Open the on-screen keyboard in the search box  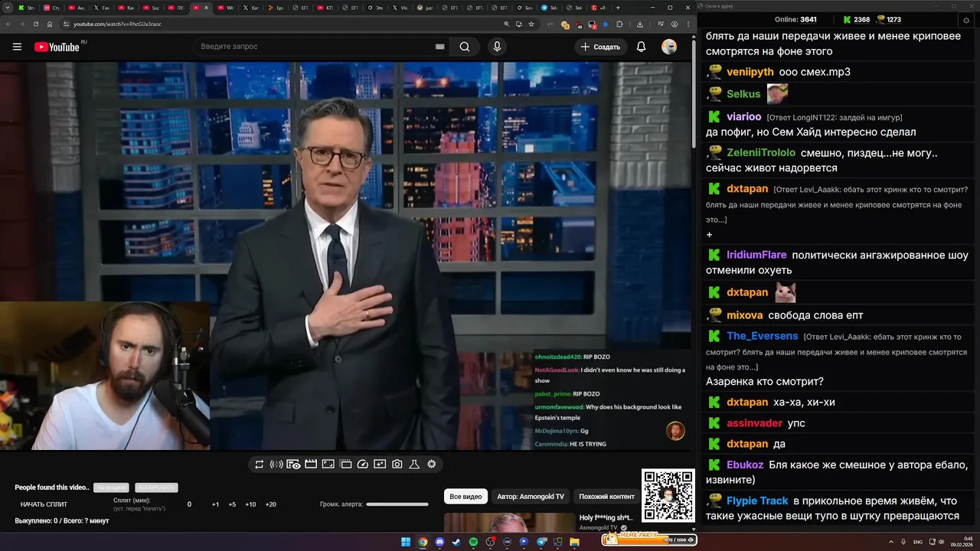click(439, 47)
